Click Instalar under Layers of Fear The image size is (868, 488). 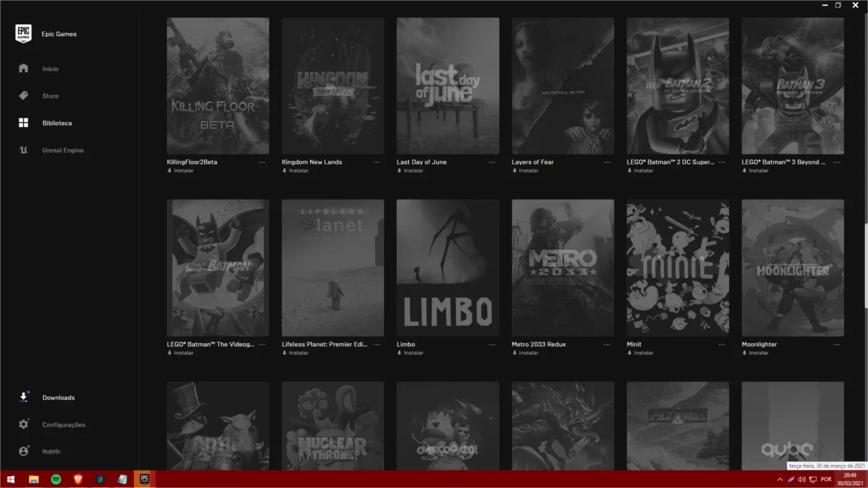coord(525,171)
